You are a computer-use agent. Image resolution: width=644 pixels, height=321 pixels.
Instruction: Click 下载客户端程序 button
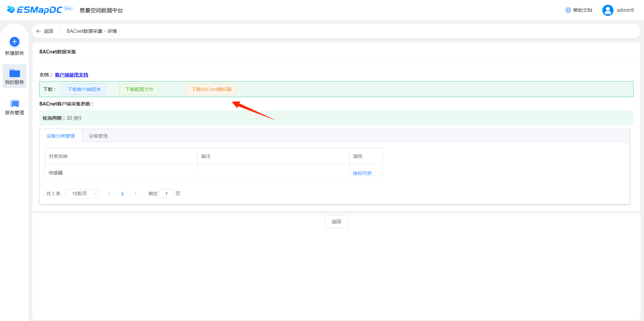coord(84,89)
